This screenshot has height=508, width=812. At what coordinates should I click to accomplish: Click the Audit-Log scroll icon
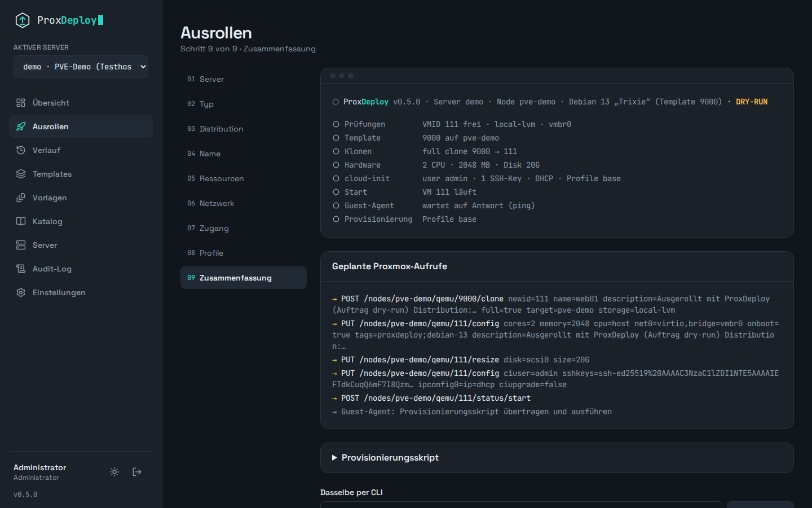point(21,269)
